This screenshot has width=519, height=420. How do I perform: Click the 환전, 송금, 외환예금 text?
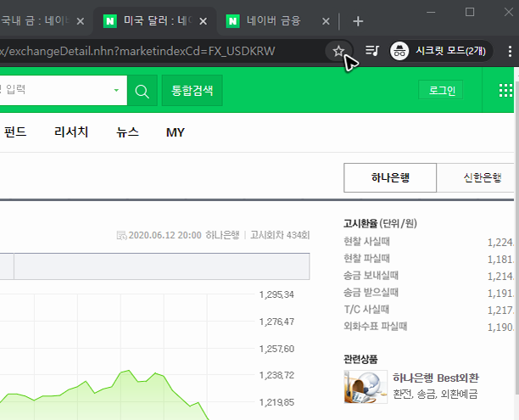tap(435, 395)
